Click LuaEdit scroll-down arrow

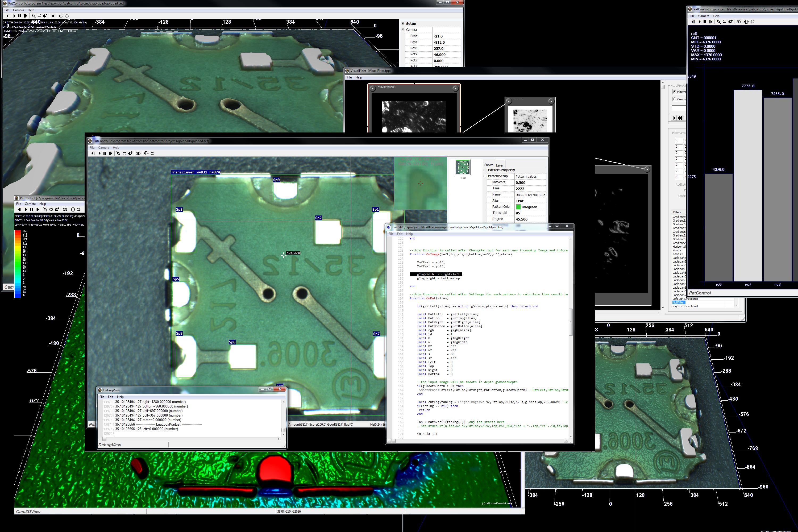[x=571, y=436]
